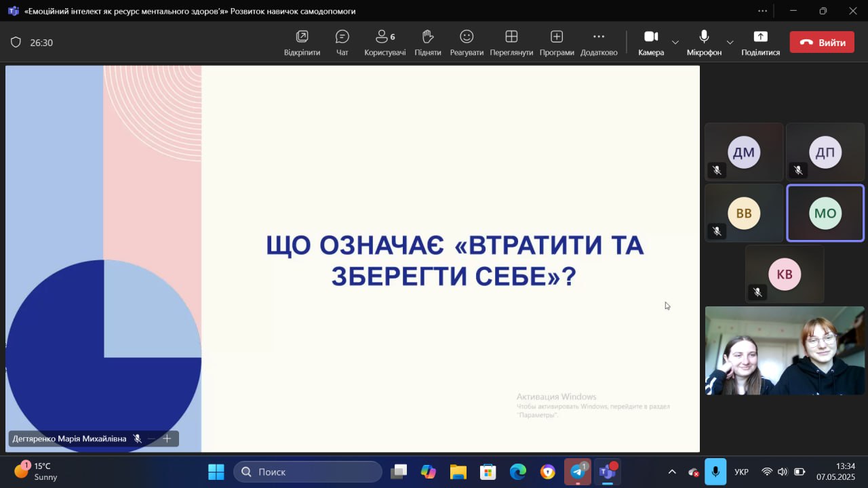The height and width of the screenshot is (488, 868).
Task: Toggle the taskbar microphone indicator
Action: click(x=715, y=472)
